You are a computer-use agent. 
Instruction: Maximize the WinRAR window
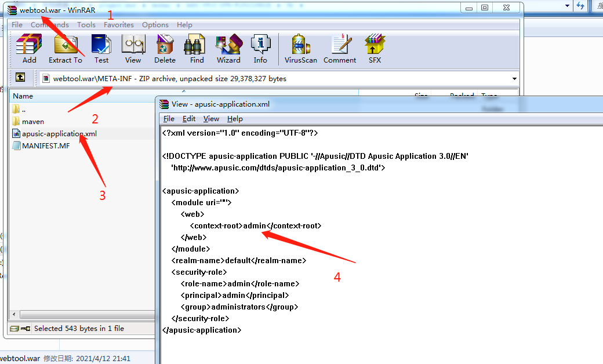(x=485, y=8)
